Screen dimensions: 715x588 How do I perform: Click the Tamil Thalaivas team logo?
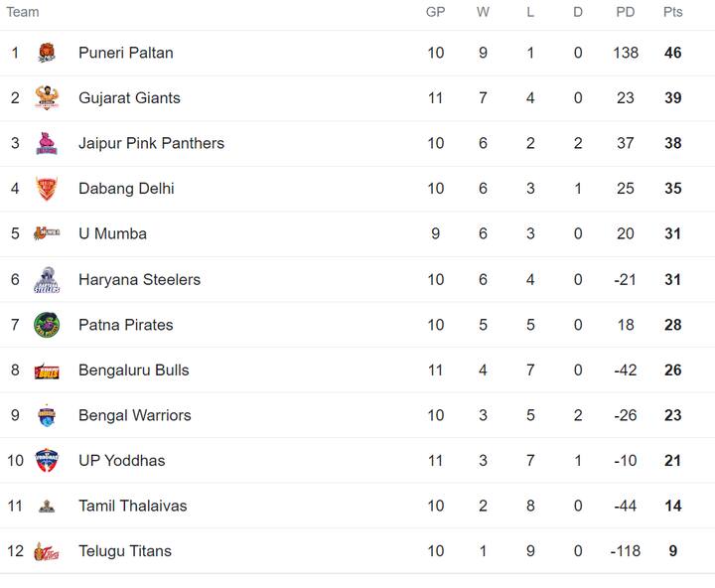(47, 506)
